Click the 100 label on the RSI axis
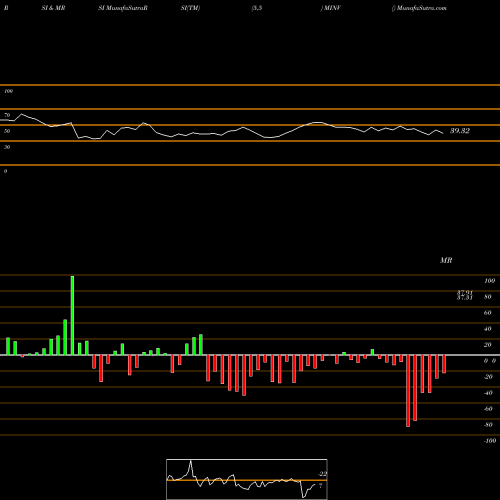Viewport: 500px width, 500px height. [8, 91]
